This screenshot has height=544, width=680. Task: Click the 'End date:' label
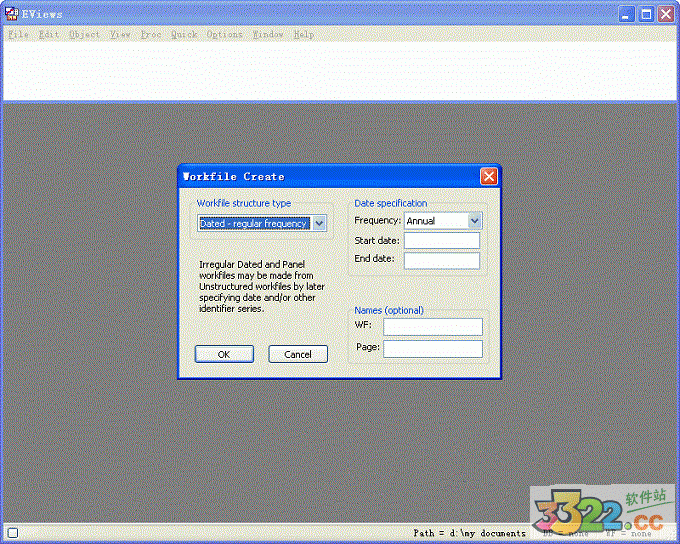point(374,259)
